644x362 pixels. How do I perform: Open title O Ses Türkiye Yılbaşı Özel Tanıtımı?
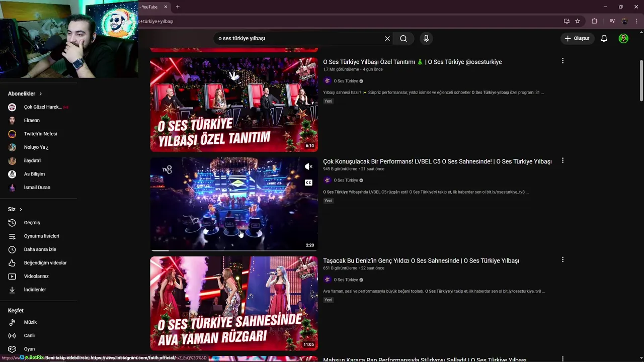(413, 62)
